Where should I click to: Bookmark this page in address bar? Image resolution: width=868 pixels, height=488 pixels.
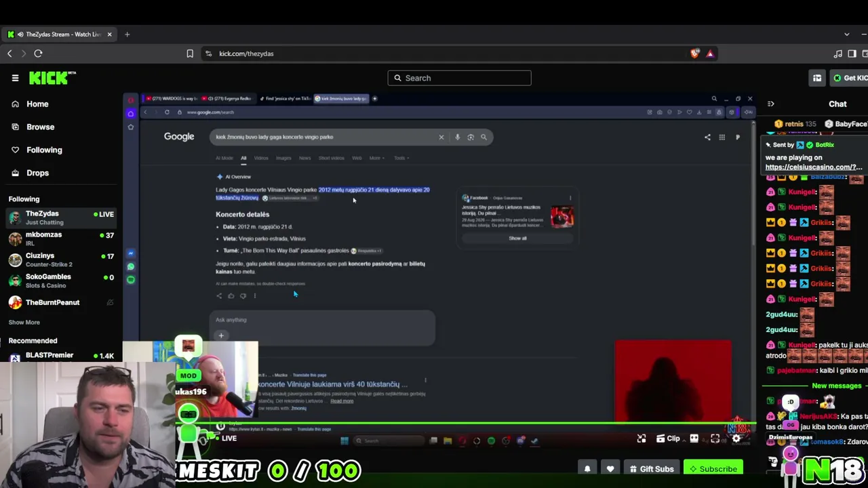[190, 54]
